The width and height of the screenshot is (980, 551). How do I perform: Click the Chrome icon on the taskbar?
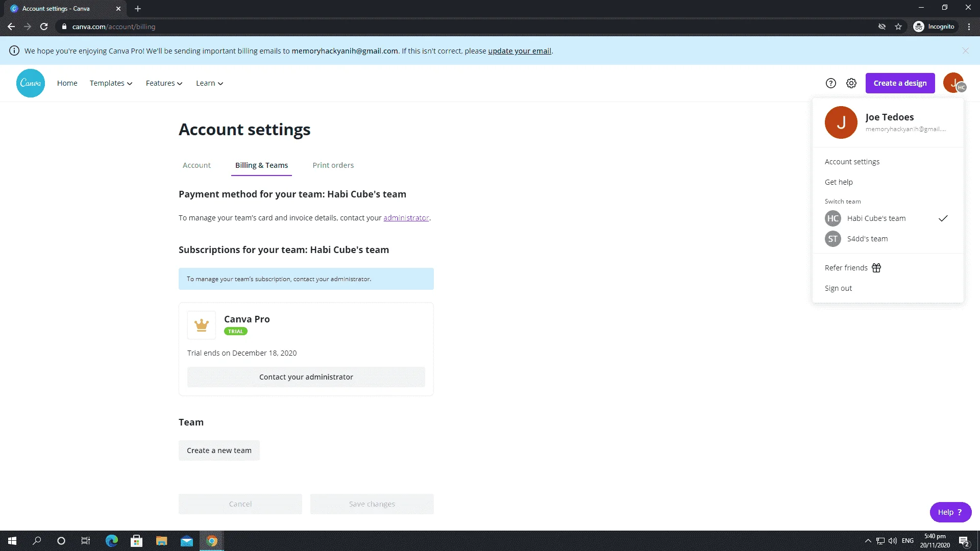click(212, 541)
